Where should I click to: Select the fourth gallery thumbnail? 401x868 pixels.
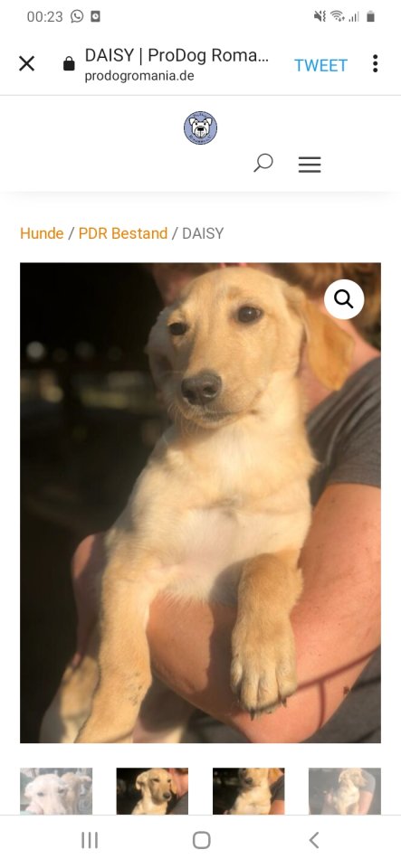coord(345,790)
